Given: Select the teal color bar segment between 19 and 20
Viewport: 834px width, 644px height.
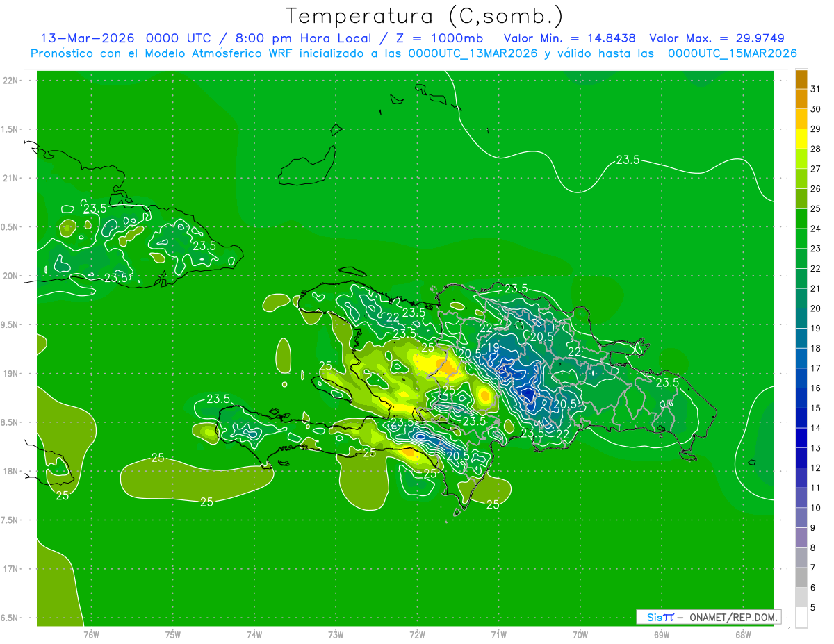Looking at the screenshot, I should pyautogui.click(x=801, y=318).
